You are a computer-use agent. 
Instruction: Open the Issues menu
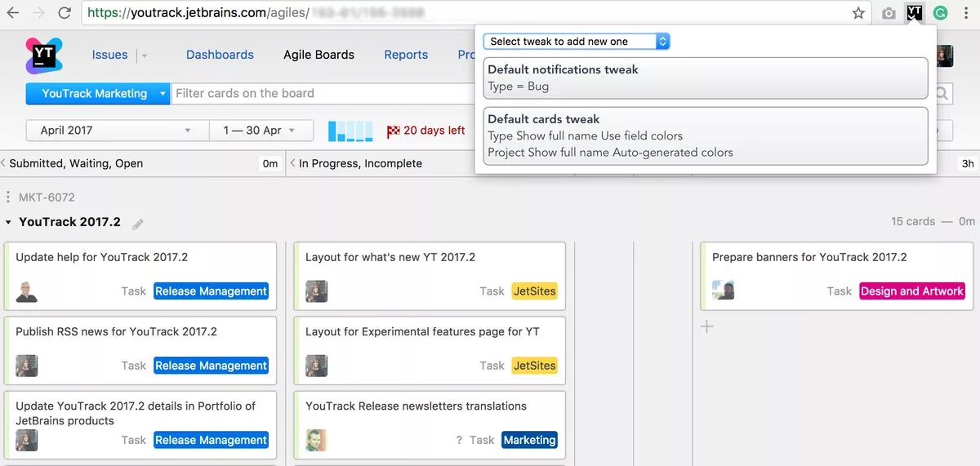click(109, 55)
